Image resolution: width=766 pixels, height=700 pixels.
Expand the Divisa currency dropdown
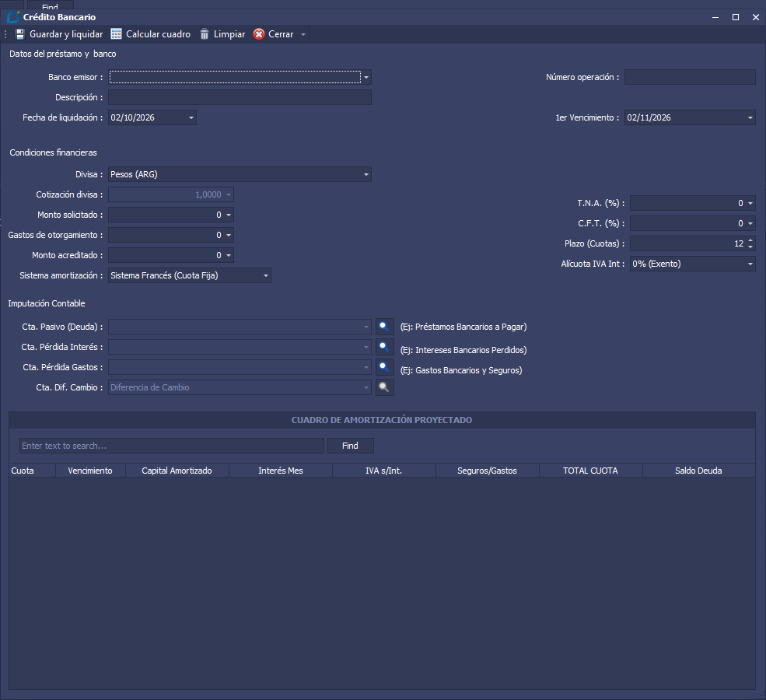click(366, 174)
